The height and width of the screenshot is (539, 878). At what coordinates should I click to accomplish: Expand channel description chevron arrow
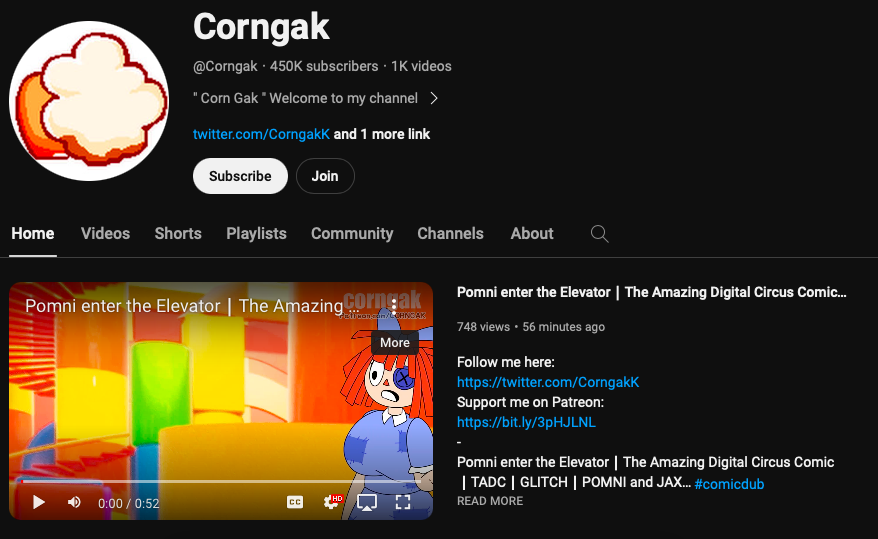pos(434,99)
